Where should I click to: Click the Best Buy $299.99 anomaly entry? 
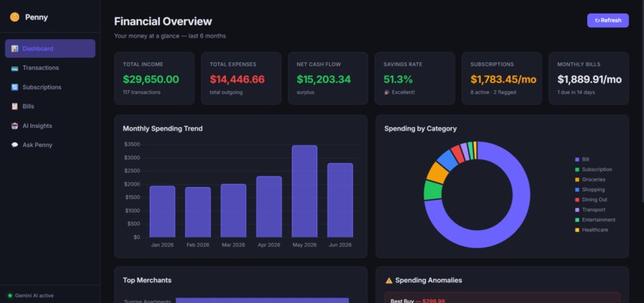pyautogui.click(x=502, y=298)
